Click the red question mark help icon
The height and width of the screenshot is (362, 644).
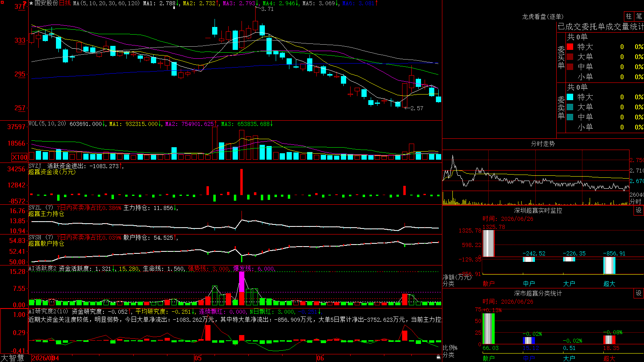coord(25,4)
